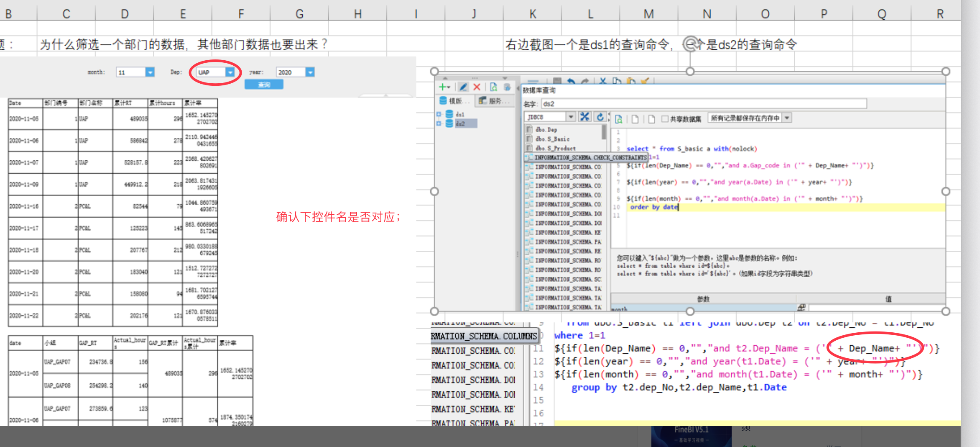
Task: Select column header D
Action: (125, 14)
